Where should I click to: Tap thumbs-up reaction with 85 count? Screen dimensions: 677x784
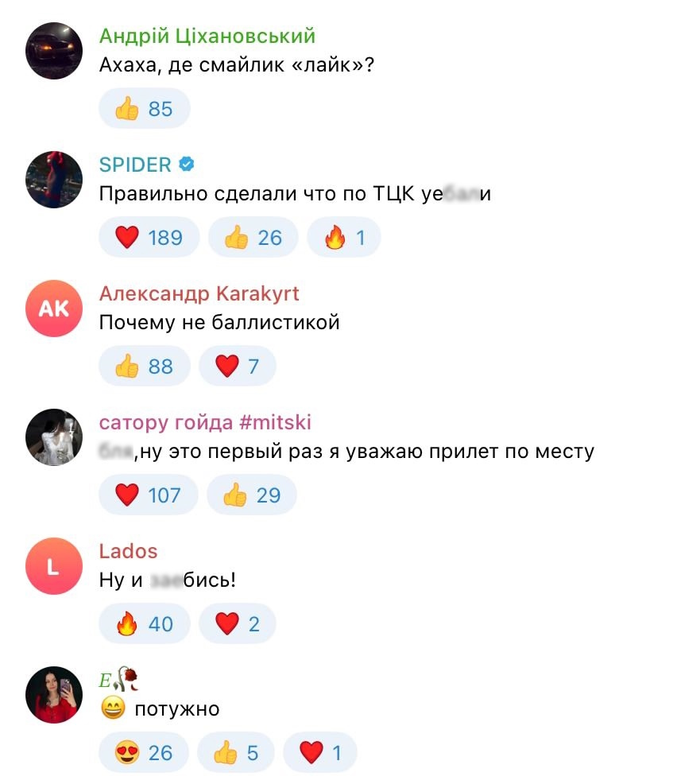tap(145, 108)
